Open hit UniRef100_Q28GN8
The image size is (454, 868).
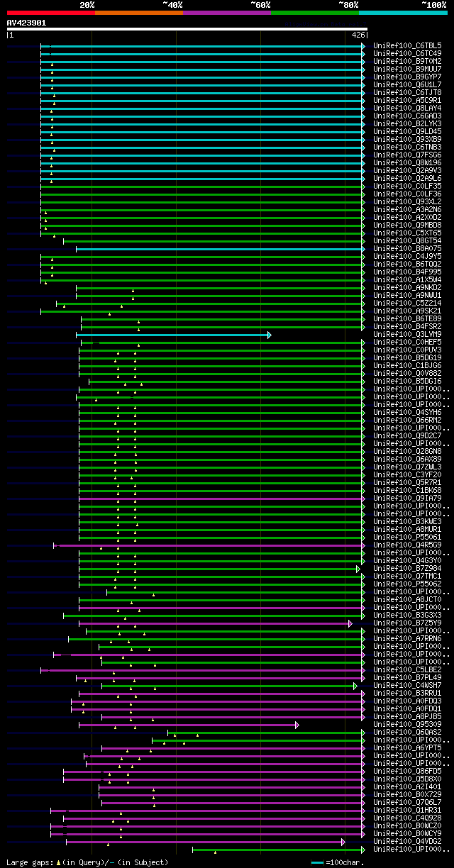point(408,452)
